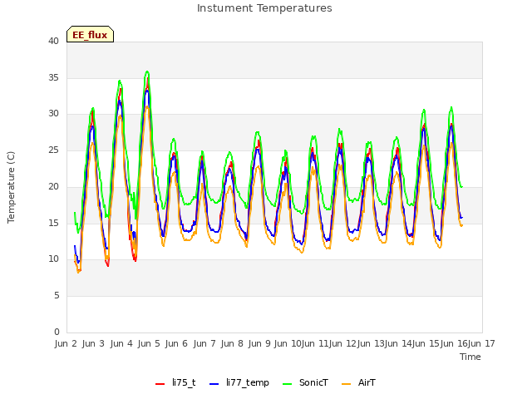Click the Jun 3 x-axis tick label
The height and width of the screenshot is (399, 532).
pyautogui.click(x=93, y=343)
